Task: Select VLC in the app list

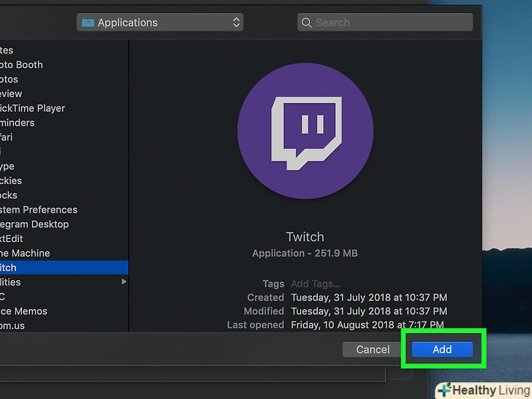Action: (64, 297)
